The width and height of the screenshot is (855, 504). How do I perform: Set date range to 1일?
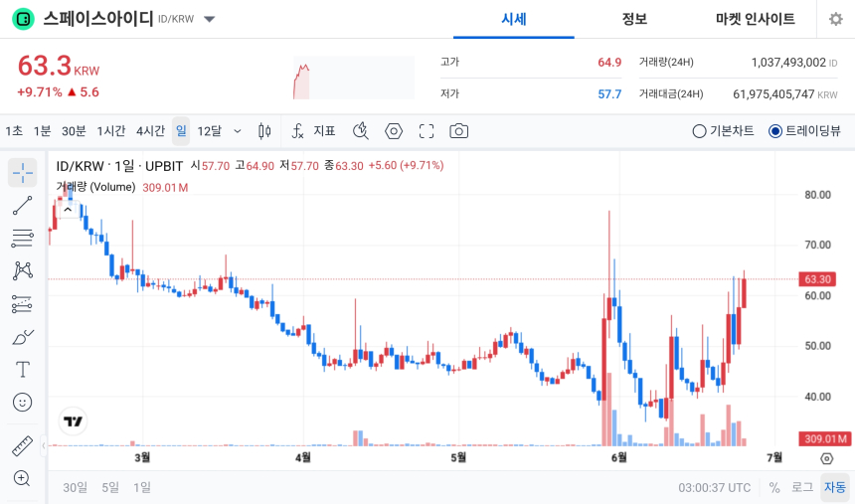click(x=142, y=487)
